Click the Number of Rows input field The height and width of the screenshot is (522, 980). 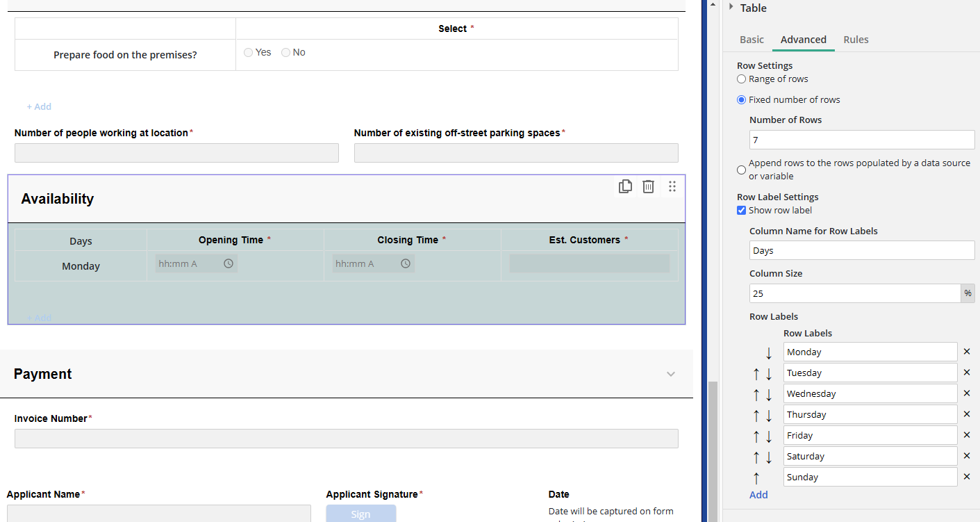click(861, 140)
